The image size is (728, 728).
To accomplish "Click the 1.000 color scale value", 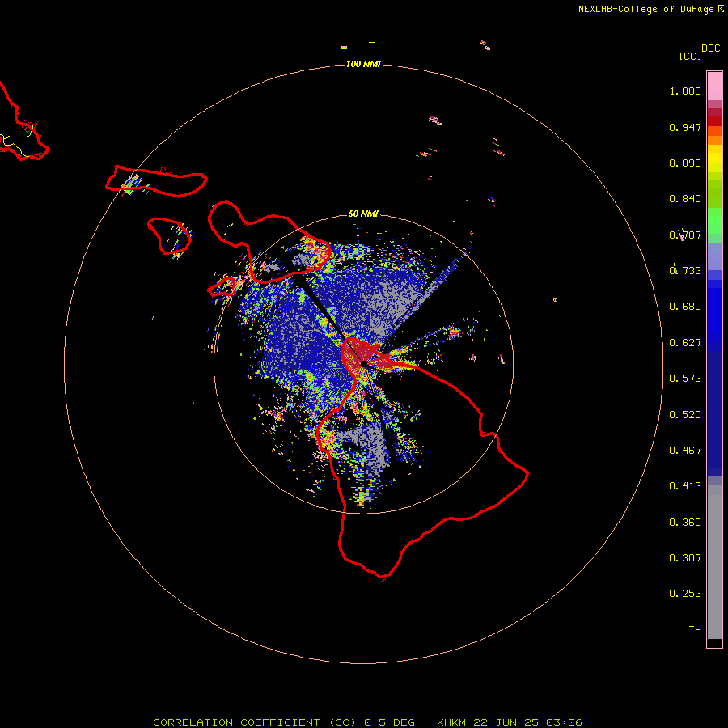I will [685, 91].
